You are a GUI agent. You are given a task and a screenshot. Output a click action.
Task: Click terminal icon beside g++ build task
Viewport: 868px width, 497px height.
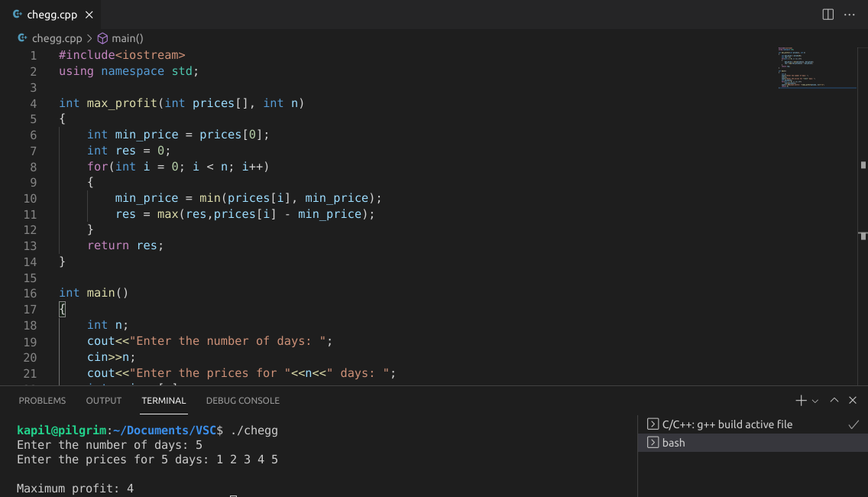click(x=653, y=424)
